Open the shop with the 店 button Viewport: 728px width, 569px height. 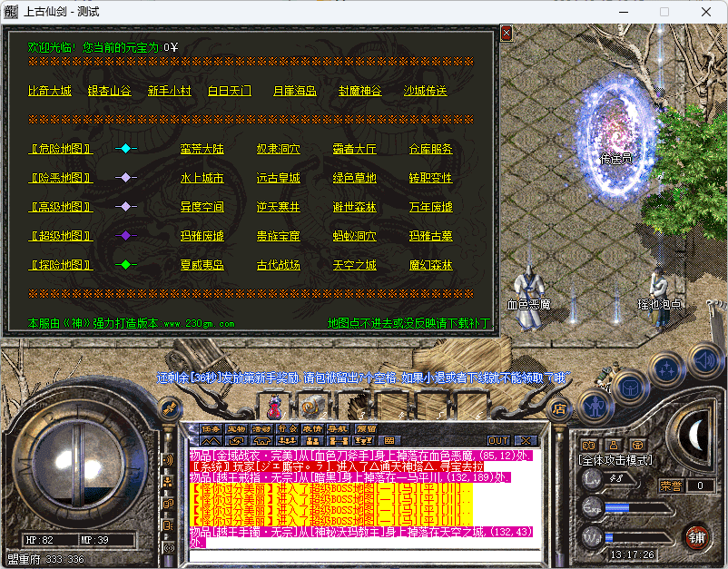pos(559,409)
